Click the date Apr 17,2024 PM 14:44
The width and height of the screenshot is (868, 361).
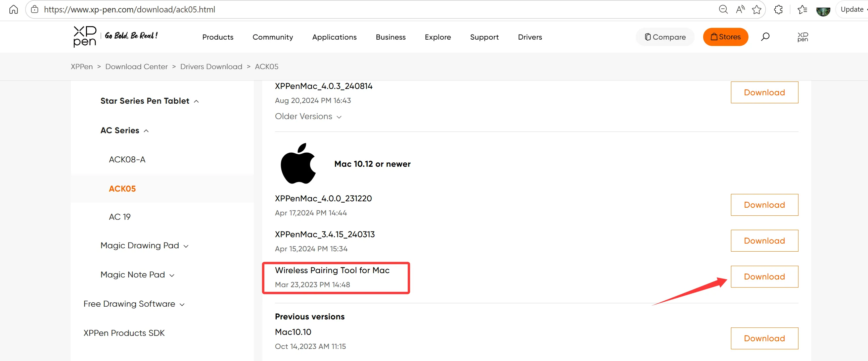coord(311,213)
